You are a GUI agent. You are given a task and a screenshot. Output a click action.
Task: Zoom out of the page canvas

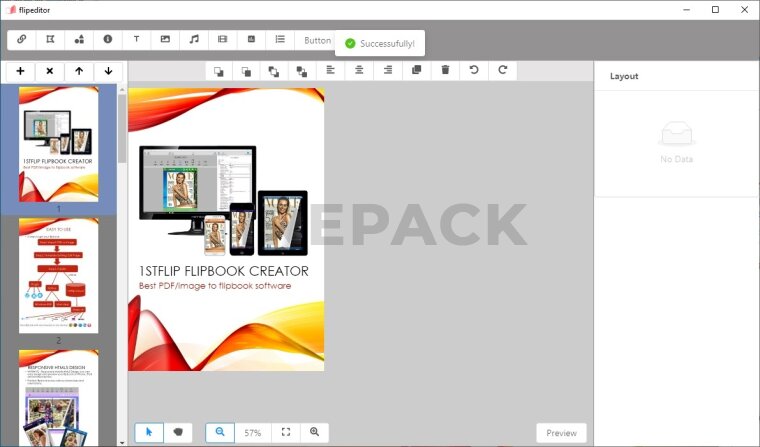pos(220,433)
